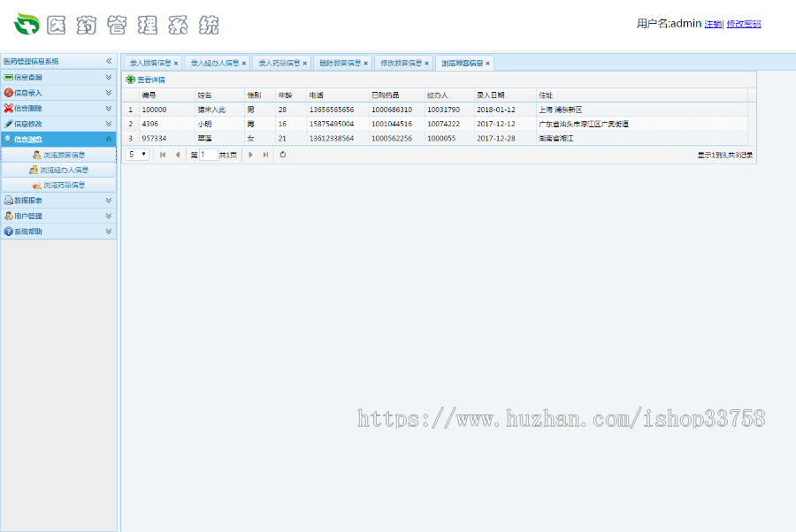796x532 pixels.
Task: Click the magnifier icon beside 信息浏览
Action: 8,138
